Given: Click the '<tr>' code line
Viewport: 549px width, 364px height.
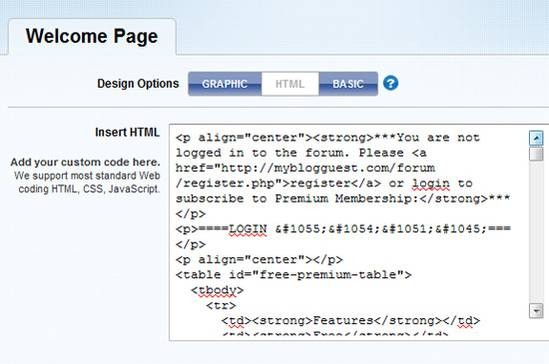Looking at the screenshot, I should click(221, 305).
